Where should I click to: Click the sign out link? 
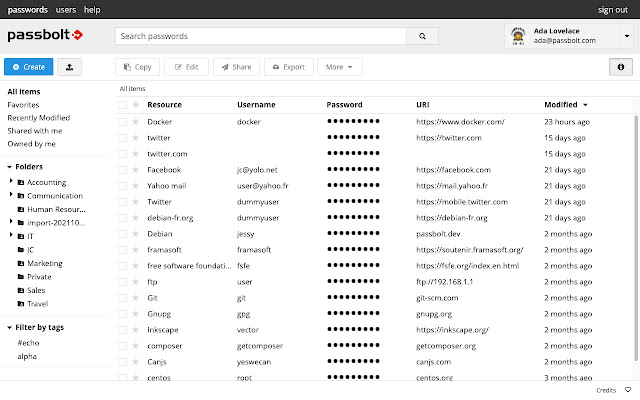tap(612, 9)
